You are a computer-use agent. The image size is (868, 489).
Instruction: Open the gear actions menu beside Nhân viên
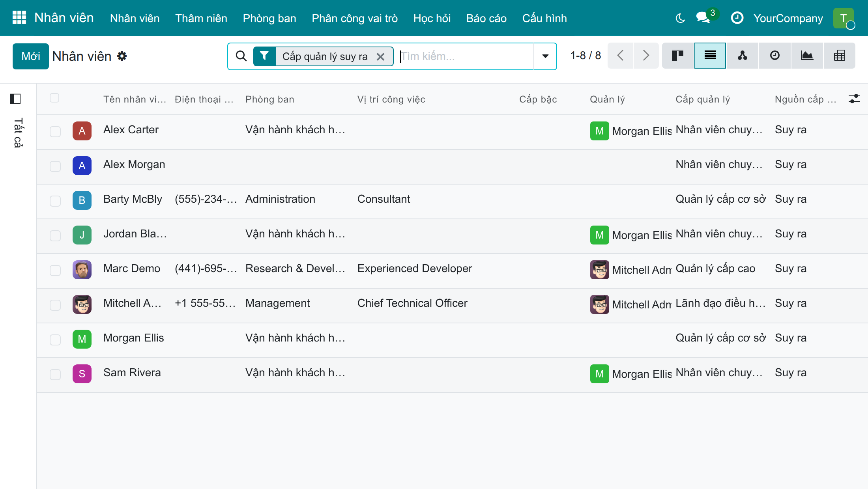coord(122,56)
